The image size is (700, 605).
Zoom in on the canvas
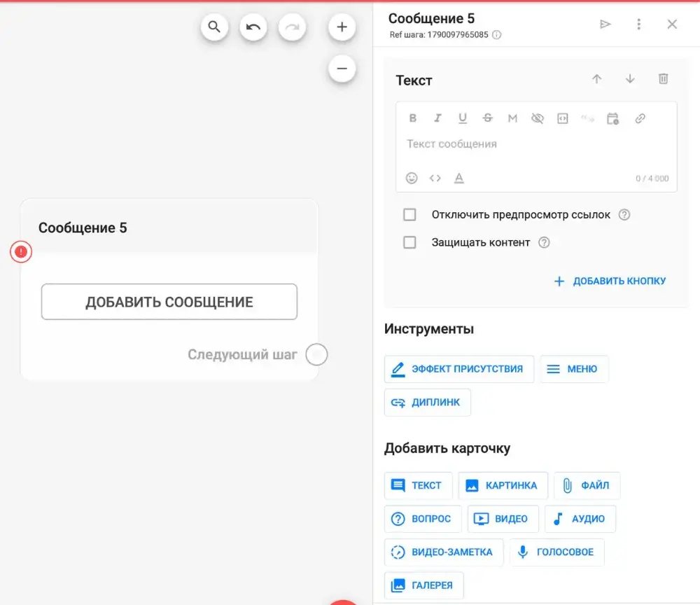[x=342, y=27]
